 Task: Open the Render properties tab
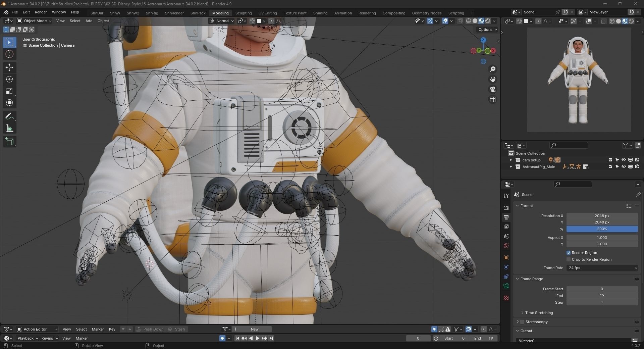click(x=506, y=208)
